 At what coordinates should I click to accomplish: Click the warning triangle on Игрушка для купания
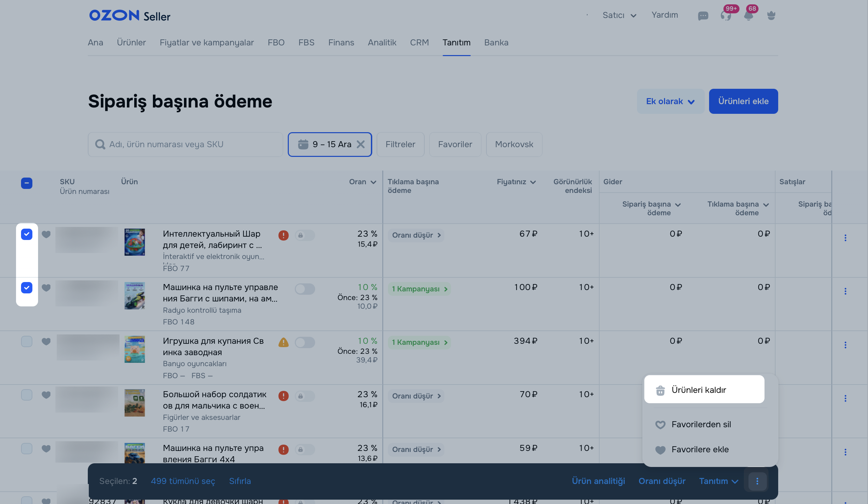click(283, 342)
